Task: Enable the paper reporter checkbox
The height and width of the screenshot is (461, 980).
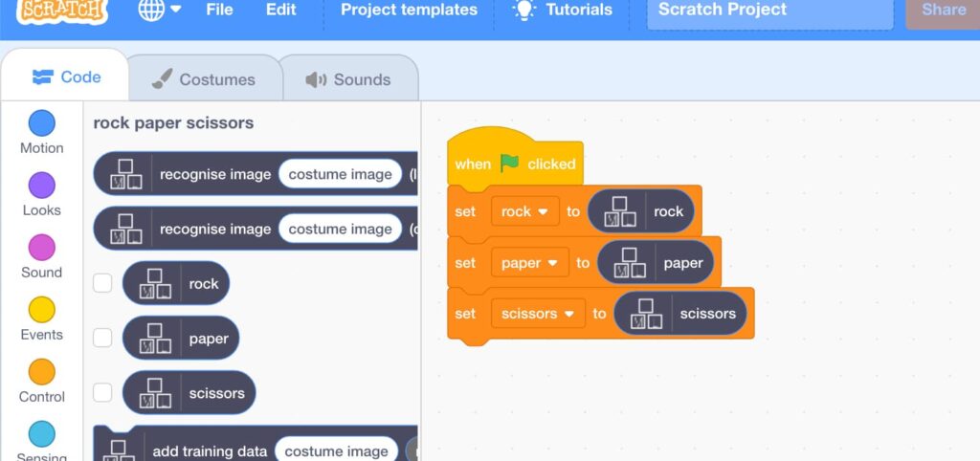Action: tap(102, 338)
